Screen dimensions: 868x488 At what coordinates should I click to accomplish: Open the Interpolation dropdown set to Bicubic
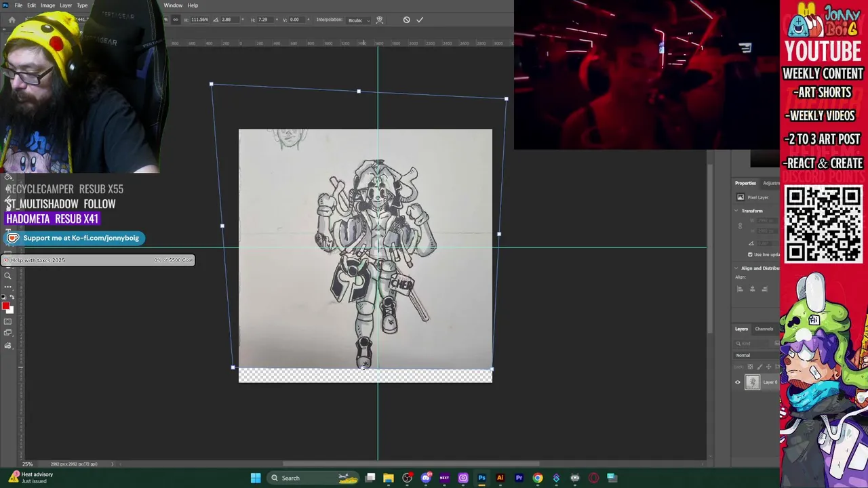coord(359,20)
